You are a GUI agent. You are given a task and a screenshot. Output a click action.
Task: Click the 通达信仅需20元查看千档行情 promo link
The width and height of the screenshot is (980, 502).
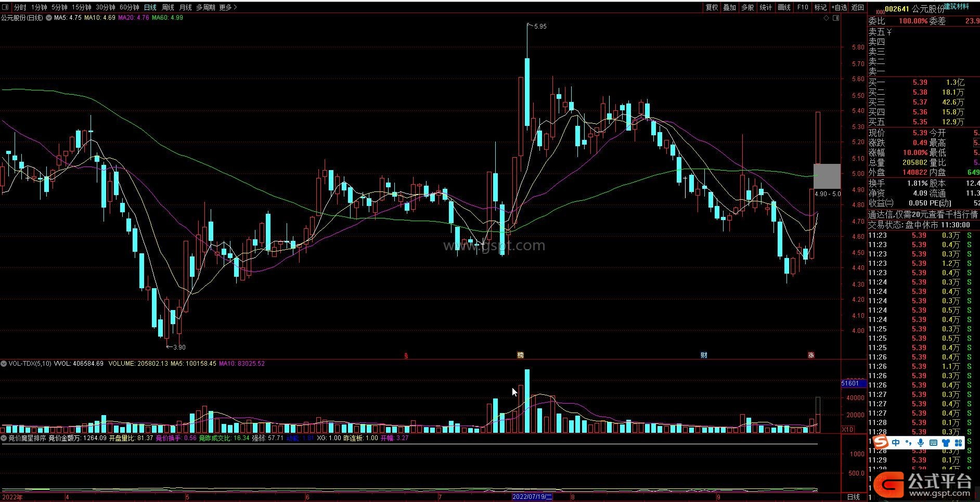[923, 214]
